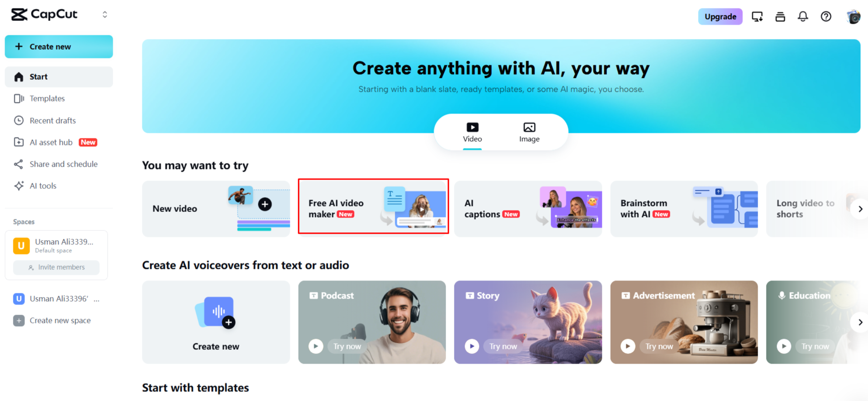Expand the workspace switcher next to CapCut
This screenshot has width=868, height=401.
click(105, 14)
